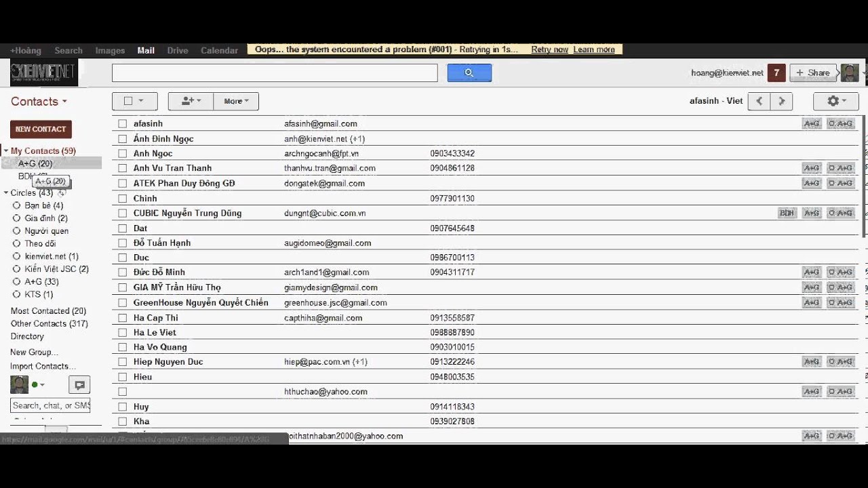Click the Retry now link
The width and height of the screenshot is (868, 488).
pos(549,49)
